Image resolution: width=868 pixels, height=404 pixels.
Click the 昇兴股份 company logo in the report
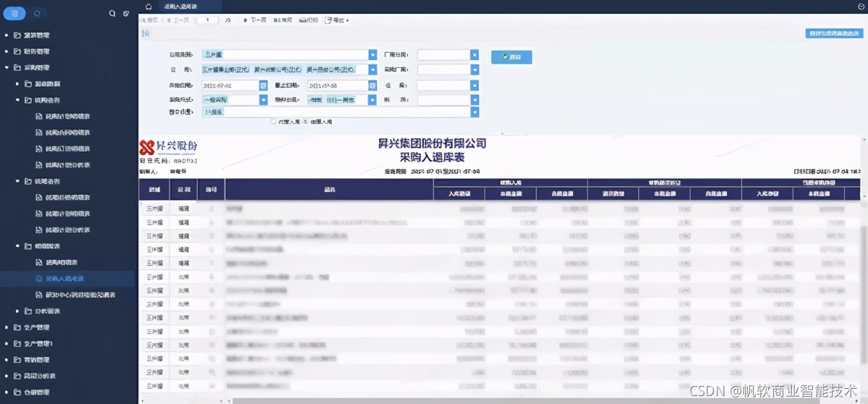[168, 146]
